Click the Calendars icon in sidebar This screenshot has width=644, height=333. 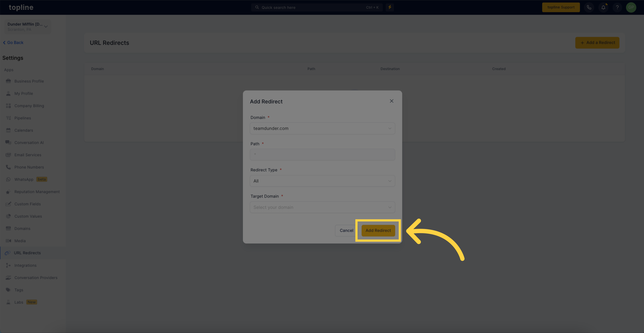(x=8, y=130)
